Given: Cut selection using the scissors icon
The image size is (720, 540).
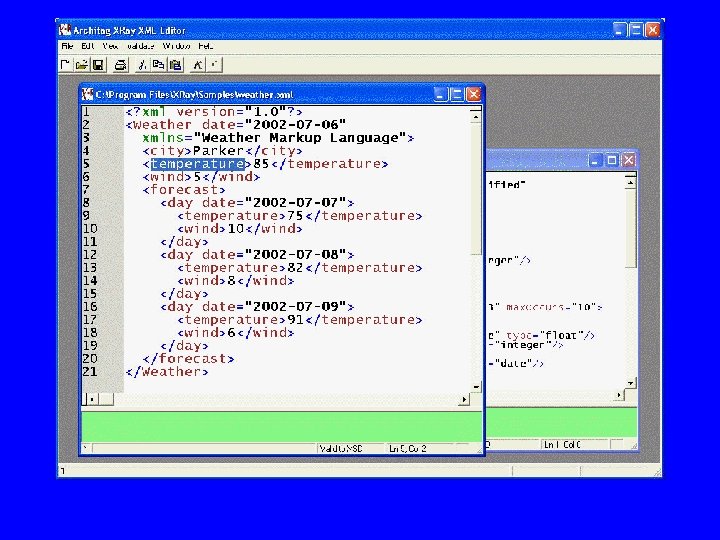Looking at the screenshot, I should click(x=142, y=65).
